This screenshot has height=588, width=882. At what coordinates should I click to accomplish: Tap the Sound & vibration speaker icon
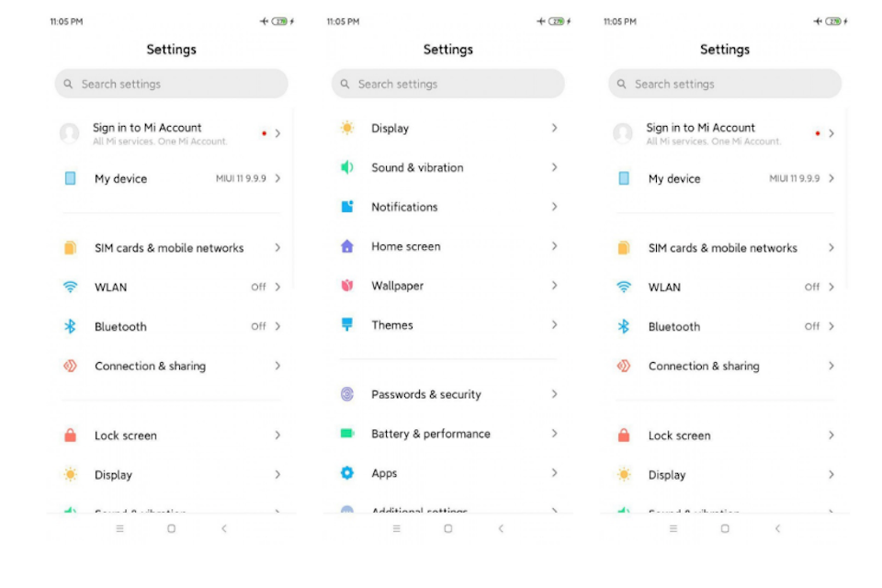(x=347, y=167)
